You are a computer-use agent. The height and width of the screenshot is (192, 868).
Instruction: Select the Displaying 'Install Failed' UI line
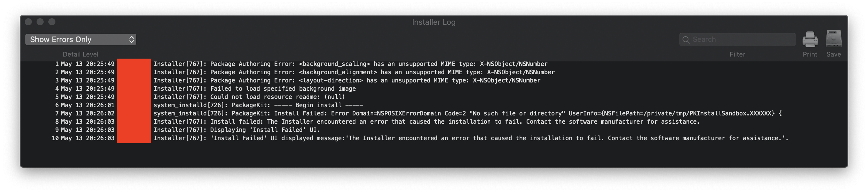click(434, 130)
